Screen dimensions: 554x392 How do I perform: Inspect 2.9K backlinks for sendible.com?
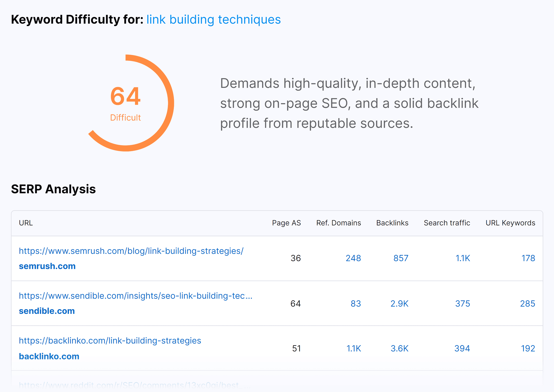point(399,304)
